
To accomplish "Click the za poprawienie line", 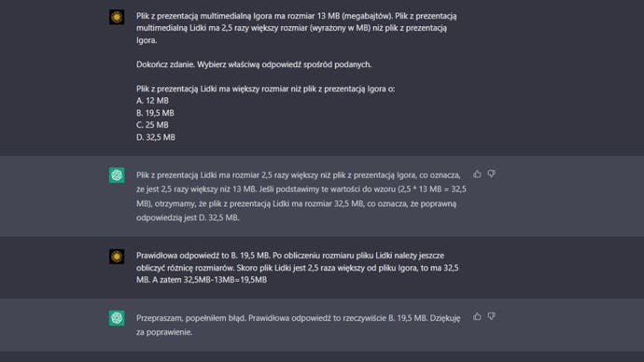I will click(164, 332).
